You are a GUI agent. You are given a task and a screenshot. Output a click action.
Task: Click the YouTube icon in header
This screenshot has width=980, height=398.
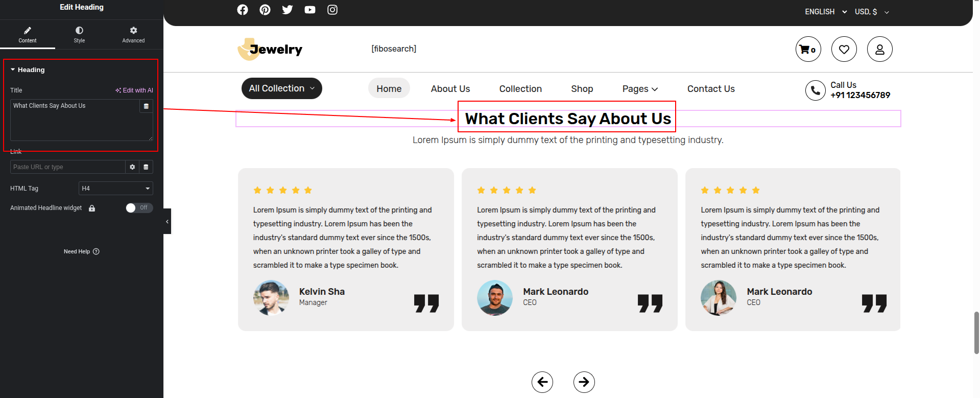click(310, 10)
